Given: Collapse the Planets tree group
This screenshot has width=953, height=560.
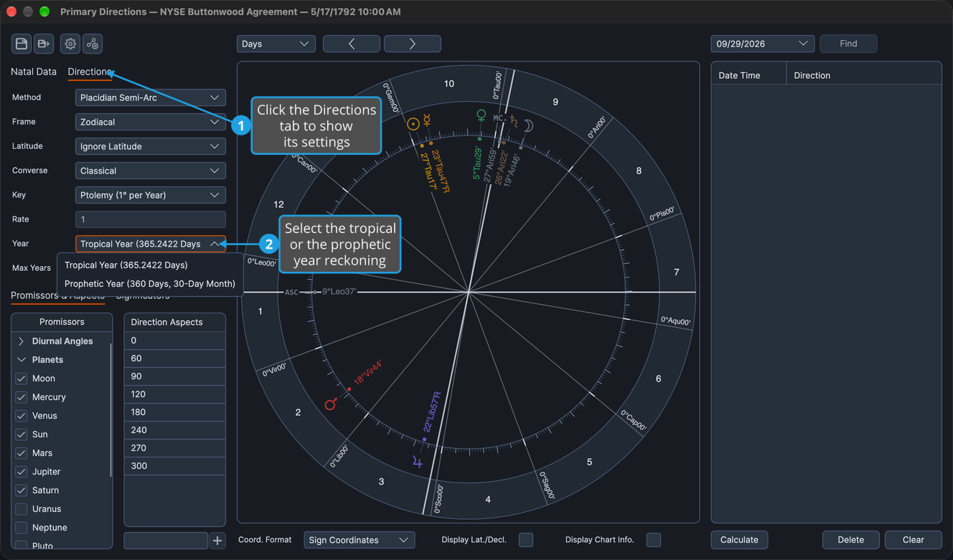Looking at the screenshot, I should click(21, 360).
